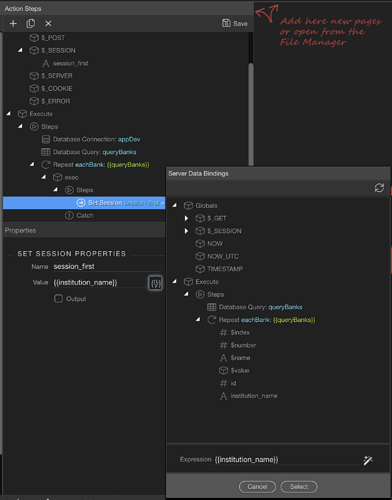Collapse the Steps node under Execute

[20, 126]
